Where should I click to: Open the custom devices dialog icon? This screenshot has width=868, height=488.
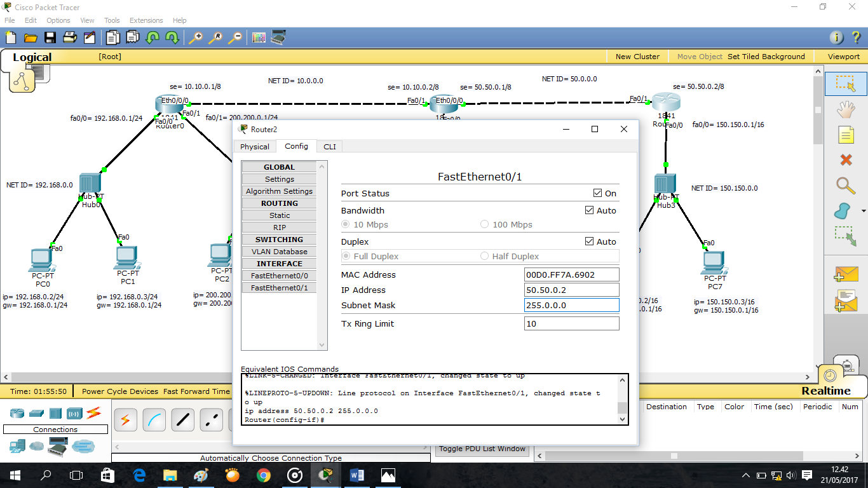tap(278, 37)
